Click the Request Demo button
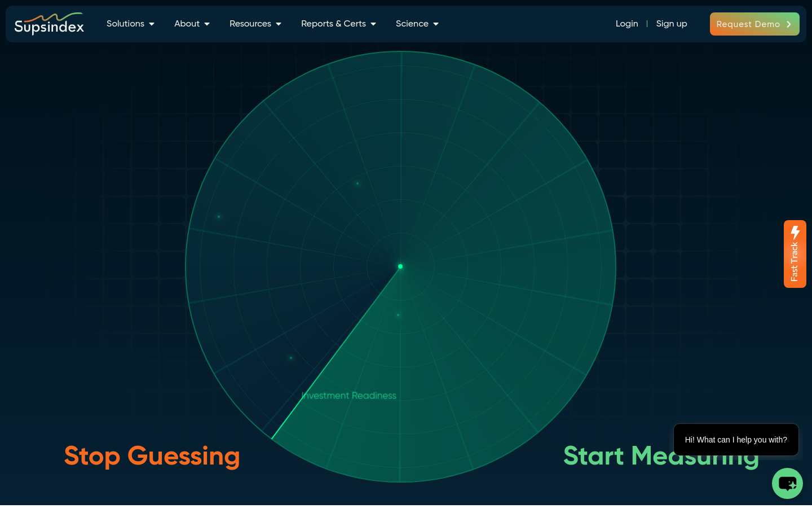 pyautogui.click(x=754, y=24)
